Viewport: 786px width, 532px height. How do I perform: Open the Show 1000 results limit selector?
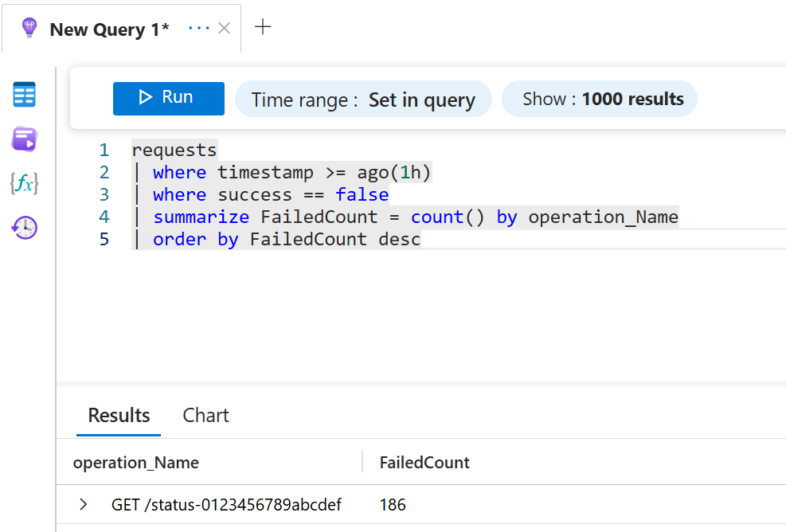point(602,100)
